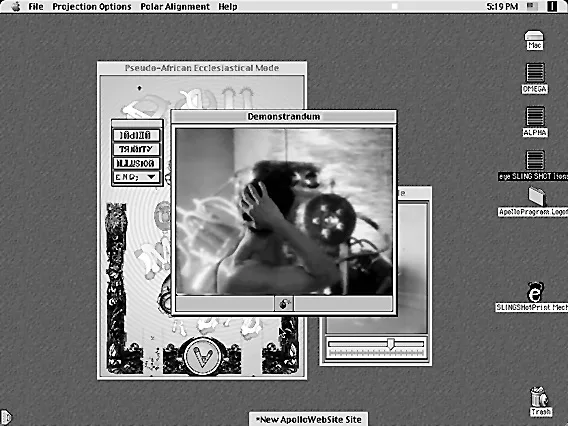This screenshot has width=568, height=426.
Task: Open the Projection Options menu
Action: click(92, 7)
